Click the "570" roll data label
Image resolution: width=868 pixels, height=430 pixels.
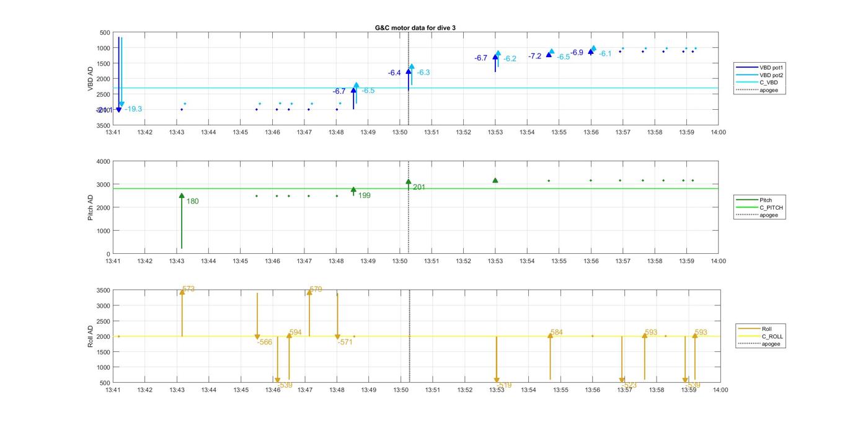(x=316, y=289)
